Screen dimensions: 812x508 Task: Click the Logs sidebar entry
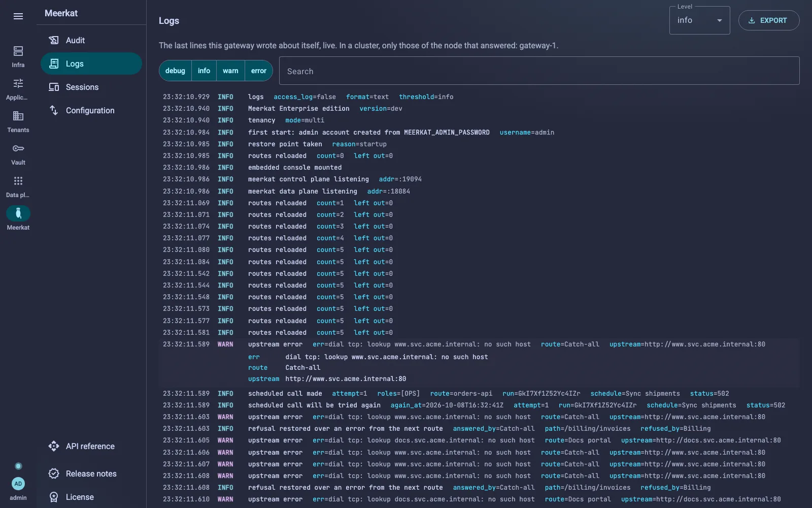(91, 63)
